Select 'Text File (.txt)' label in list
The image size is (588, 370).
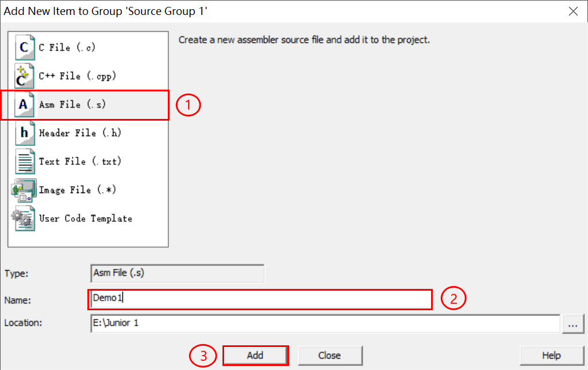pyautogui.click(x=80, y=161)
